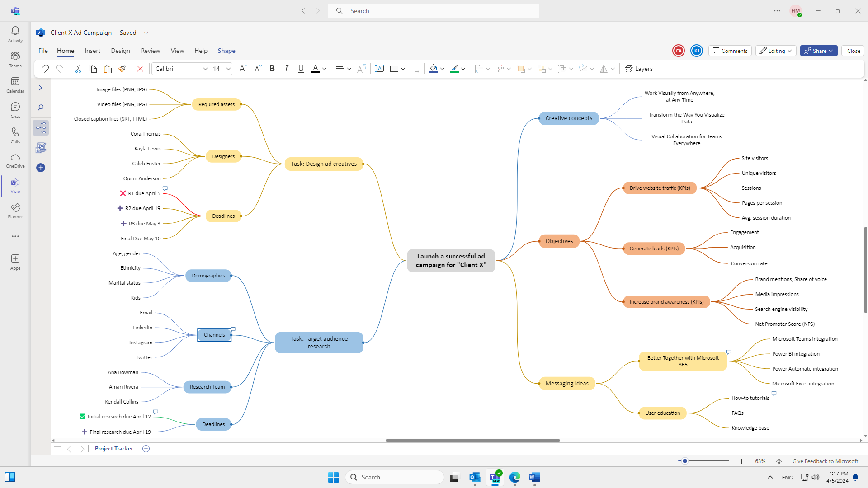Open the mind map shapes panel icon
The width and height of the screenshot is (868, 488).
[41, 128]
